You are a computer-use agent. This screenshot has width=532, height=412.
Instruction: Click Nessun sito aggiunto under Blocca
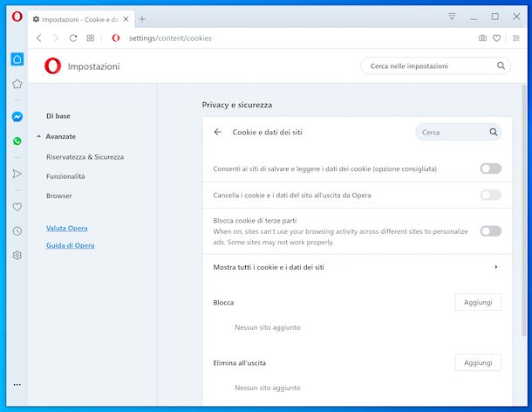pos(268,327)
